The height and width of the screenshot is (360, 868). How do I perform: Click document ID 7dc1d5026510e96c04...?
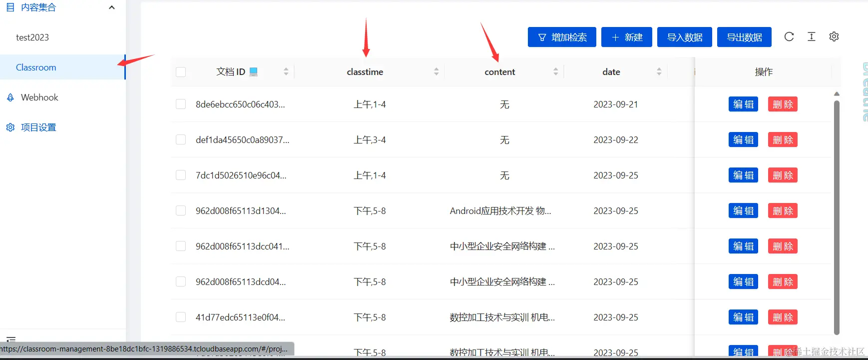[241, 175]
